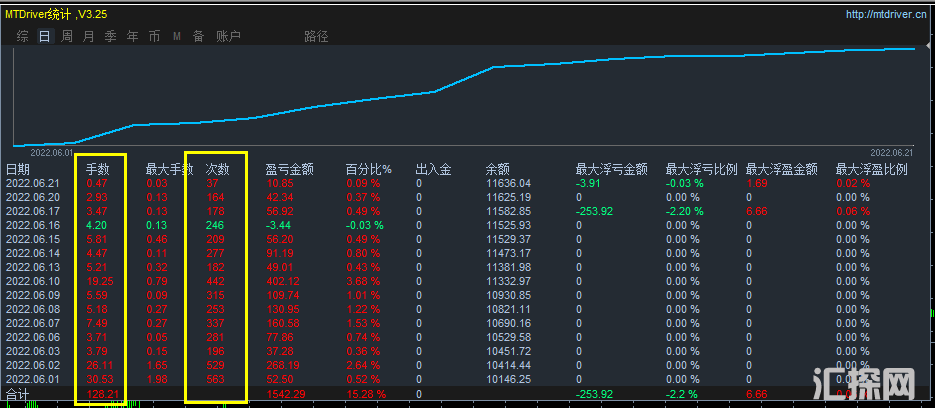Viewport: 935px width, 408px height.
Task: Click the 路径 path button
Action: pyautogui.click(x=316, y=37)
